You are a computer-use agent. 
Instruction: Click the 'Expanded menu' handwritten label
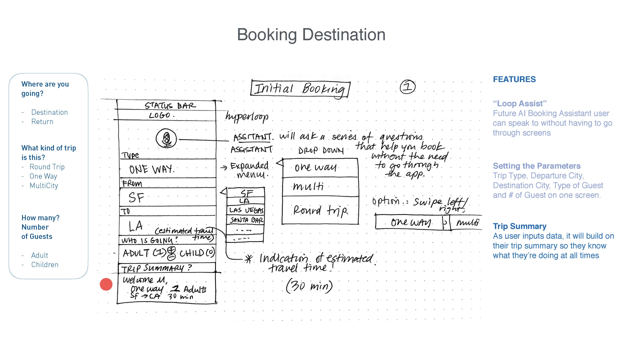(249, 170)
